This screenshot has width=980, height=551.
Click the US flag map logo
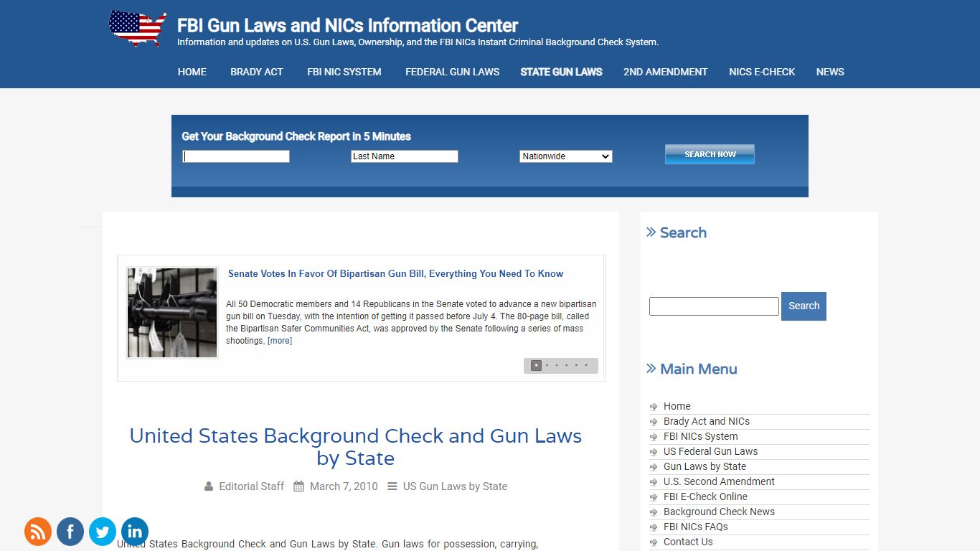pos(138,29)
